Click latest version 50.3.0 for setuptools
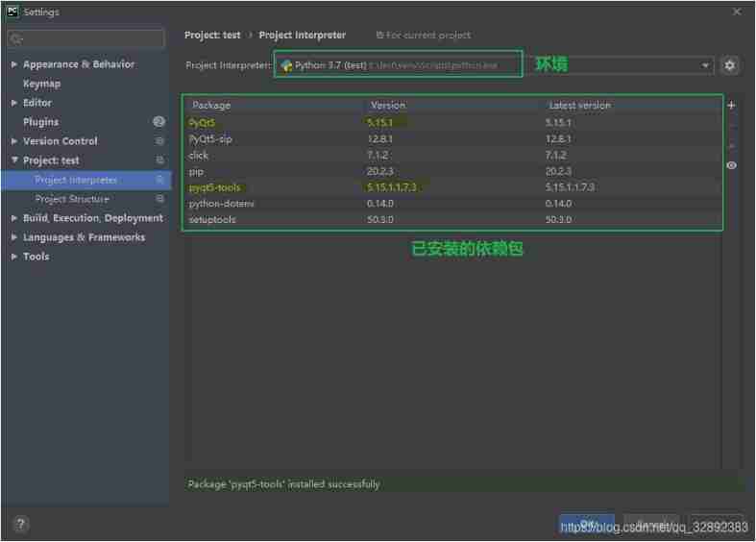This screenshot has width=756, height=542. (x=558, y=219)
